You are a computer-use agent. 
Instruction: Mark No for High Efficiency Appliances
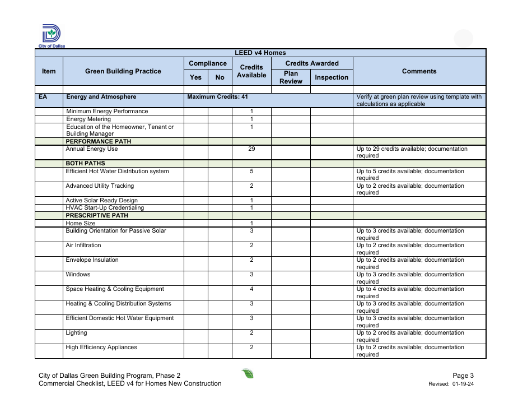click(x=219, y=350)
